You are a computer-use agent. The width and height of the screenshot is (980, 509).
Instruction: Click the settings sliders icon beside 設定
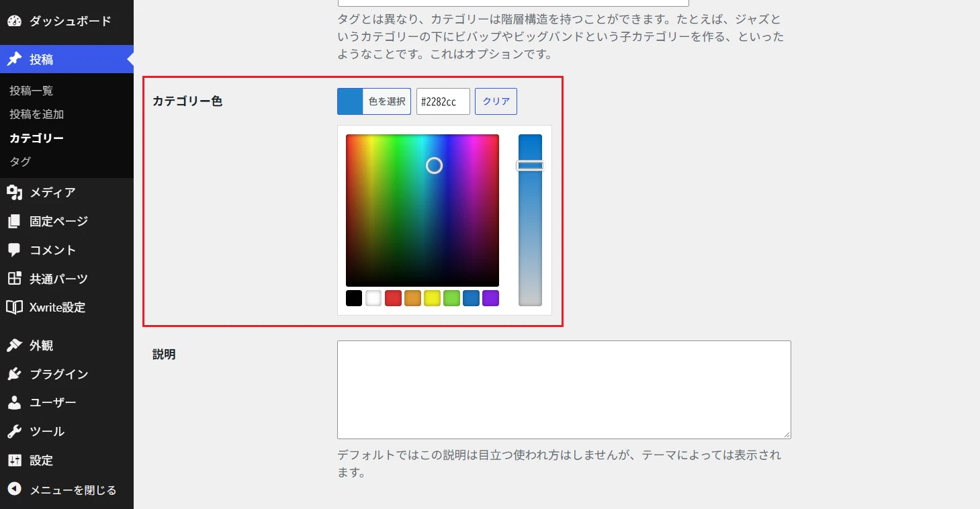(x=15, y=460)
